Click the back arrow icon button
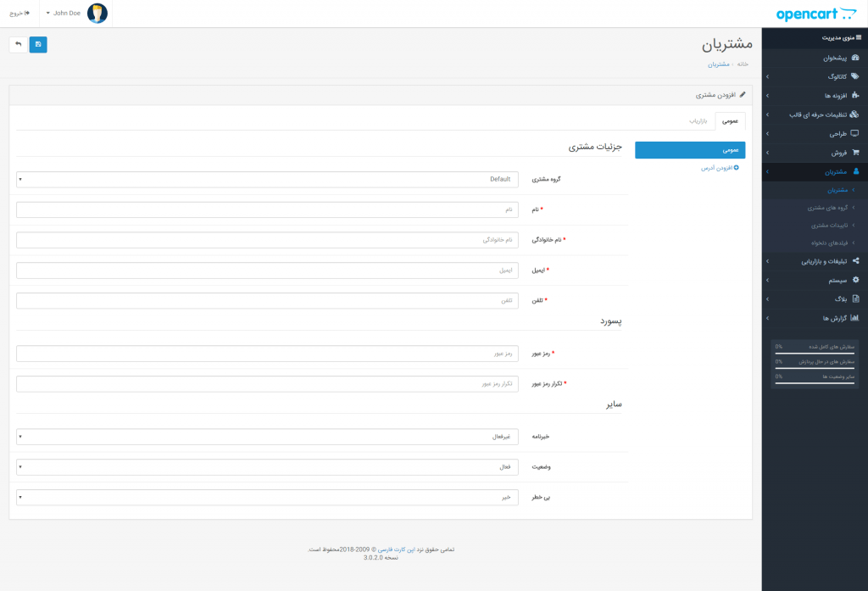The width and height of the screenshot is (868, 591). [x=18, y=45]
